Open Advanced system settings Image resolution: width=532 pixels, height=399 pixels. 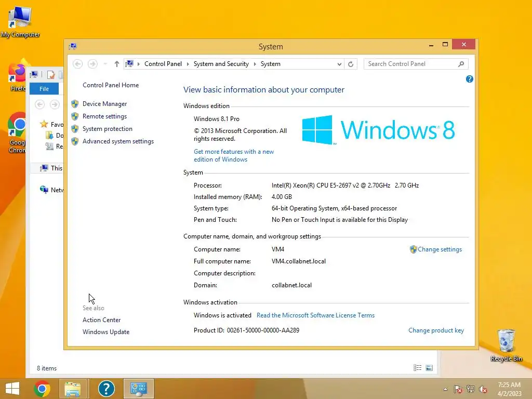(x=118, y=141)
